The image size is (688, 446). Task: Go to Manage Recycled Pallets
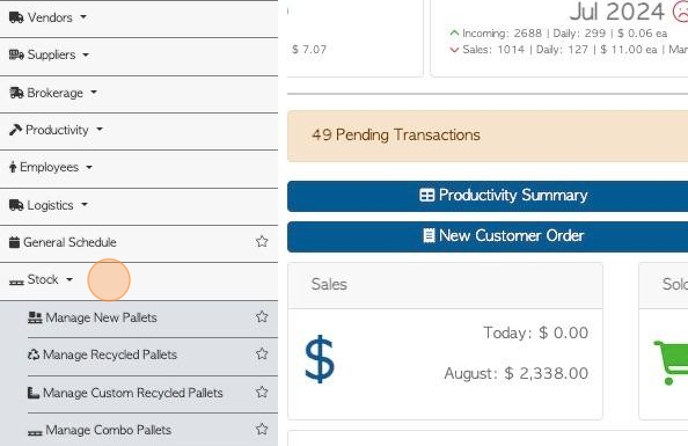pos(109,354)
